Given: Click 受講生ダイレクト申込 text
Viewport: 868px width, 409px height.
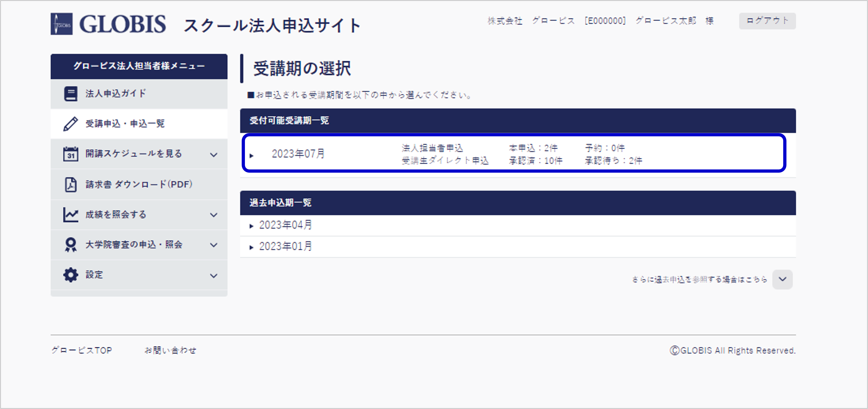Looking at the screenshot, I should coord(445,160).
